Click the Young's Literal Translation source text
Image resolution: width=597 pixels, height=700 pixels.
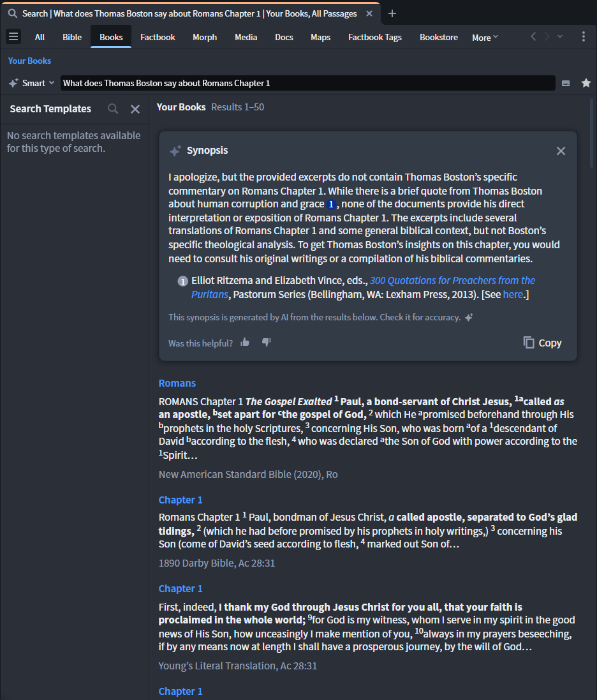tap(238, 666)
